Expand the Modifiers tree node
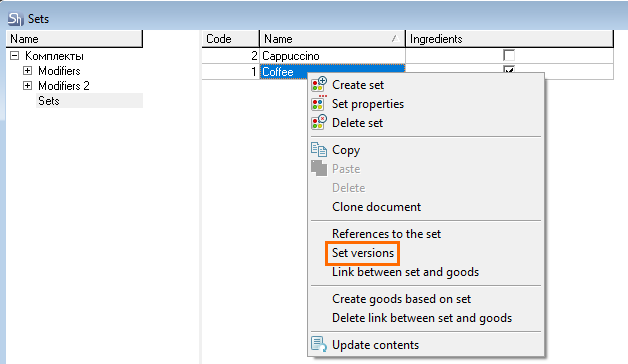The height and width of the screenshot is (364, 628). (x=27, y=70)
